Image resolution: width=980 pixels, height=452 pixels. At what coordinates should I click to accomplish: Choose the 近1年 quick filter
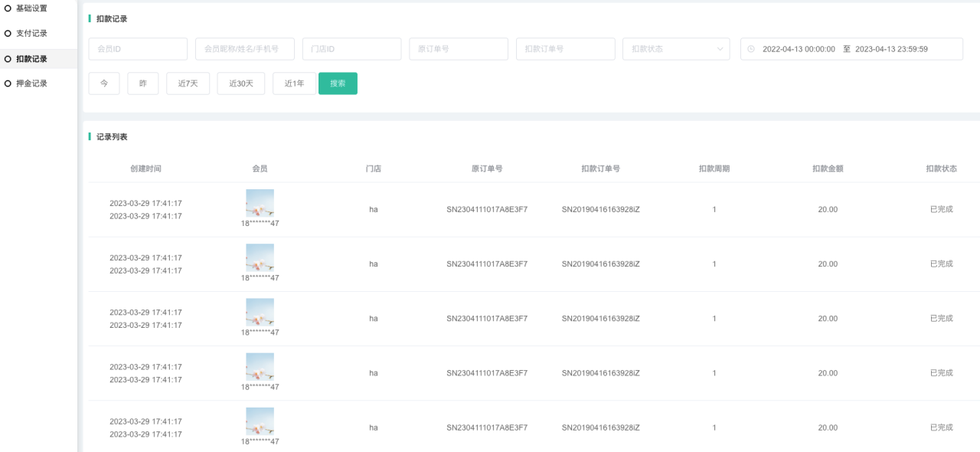tap(294, 84)
